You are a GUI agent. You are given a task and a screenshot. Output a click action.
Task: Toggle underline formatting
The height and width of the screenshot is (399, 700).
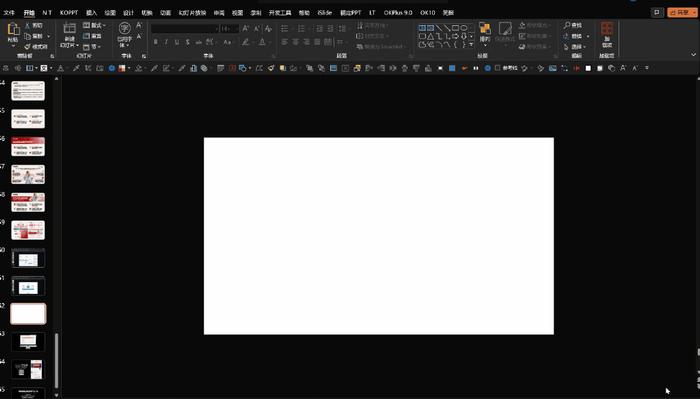[177, 42]
